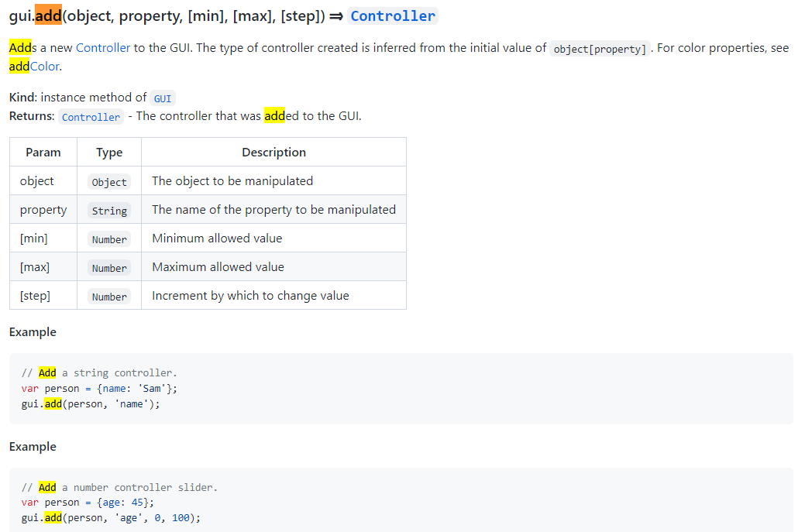Select the Controller badge in the Returns line

click(x=91, y=116)
